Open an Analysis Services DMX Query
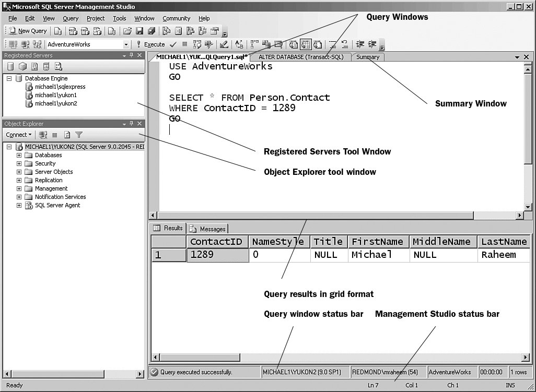The height and width of the screenshot is (392, 536). [85, 31]
